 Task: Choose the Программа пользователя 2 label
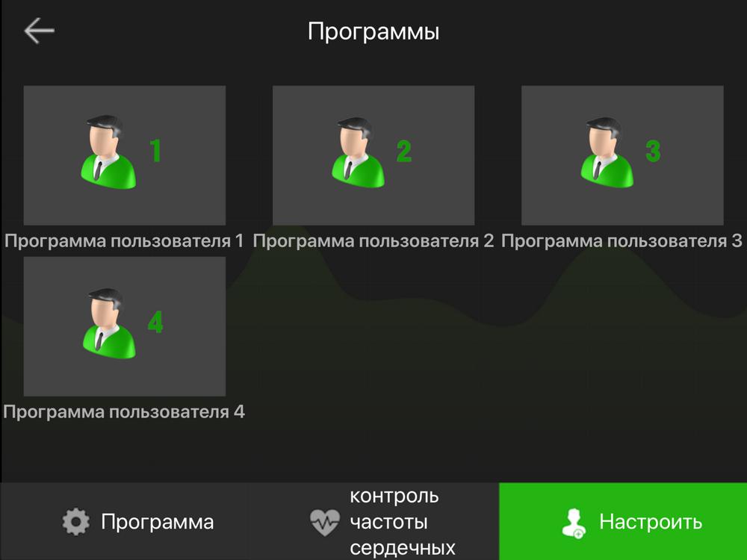coord(373,240)
